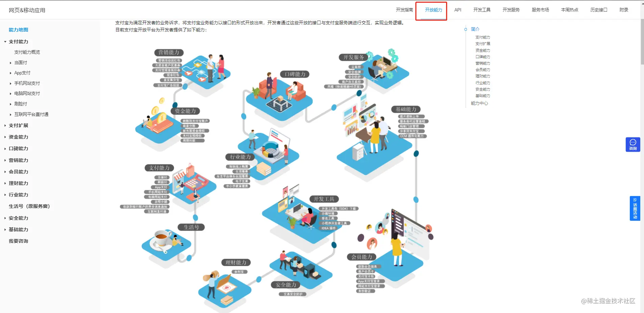
Task: Expand the arrow next to 刷脸付
Action: [x=10, y=104]
